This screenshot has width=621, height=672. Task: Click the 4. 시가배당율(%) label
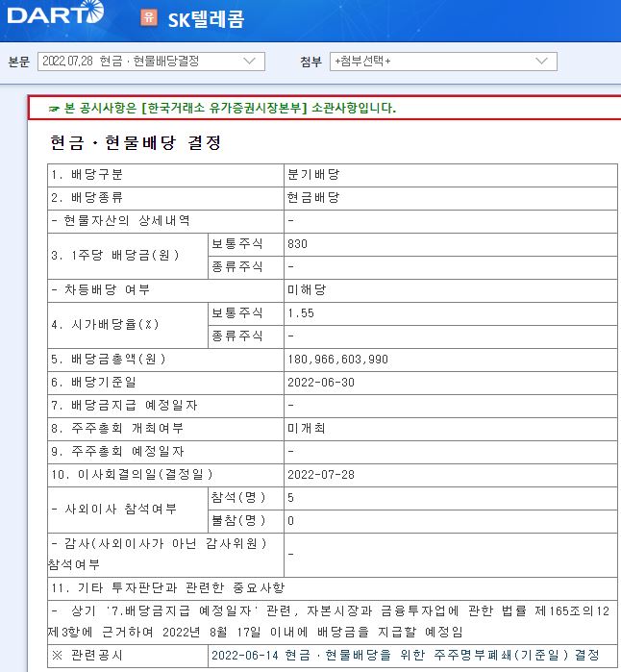click(105, 324)
